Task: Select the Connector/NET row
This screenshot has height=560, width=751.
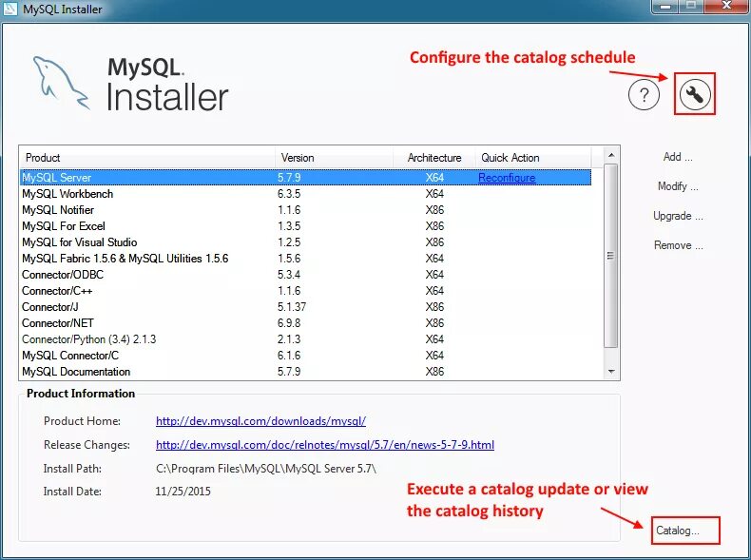Action: click(305, 323)
